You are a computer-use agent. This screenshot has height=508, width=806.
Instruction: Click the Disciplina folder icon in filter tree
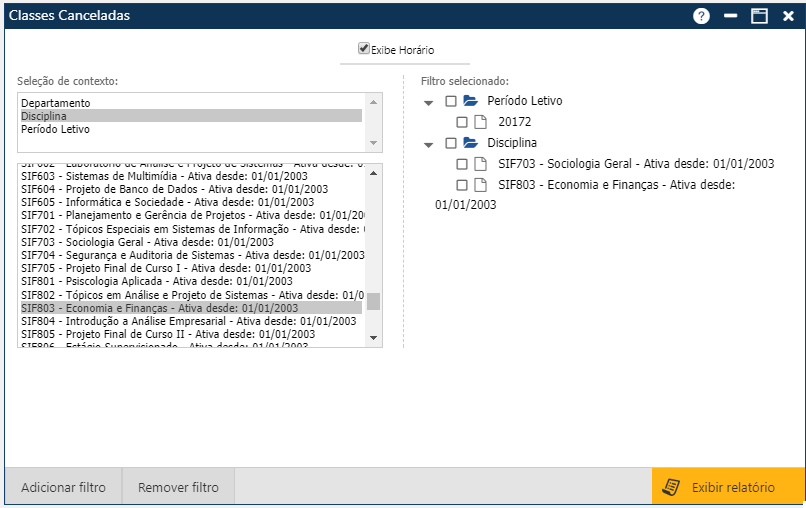coord(470,142)
